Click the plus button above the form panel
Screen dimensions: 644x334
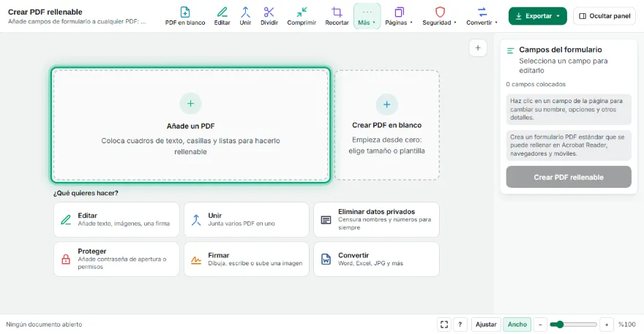478,48
